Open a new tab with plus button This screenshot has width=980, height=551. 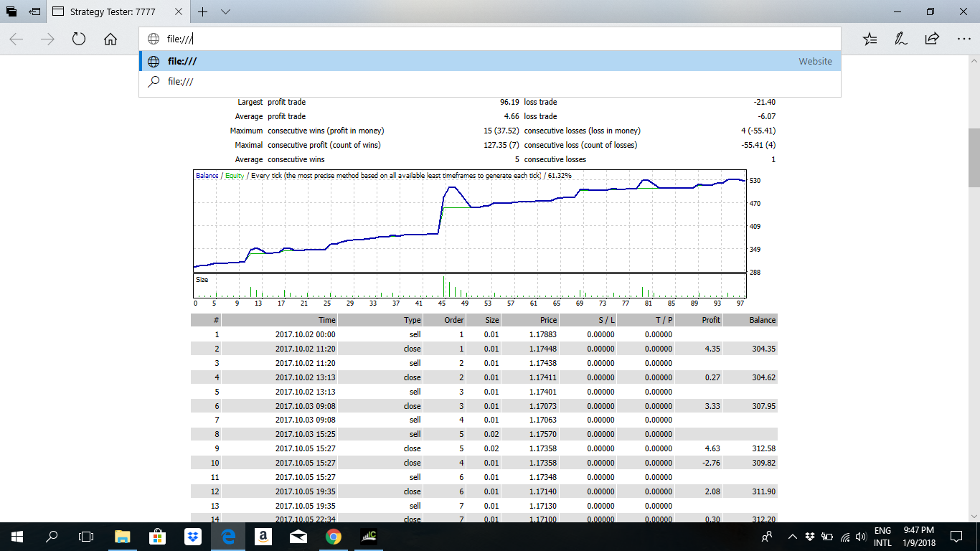[x=203, y=11]
